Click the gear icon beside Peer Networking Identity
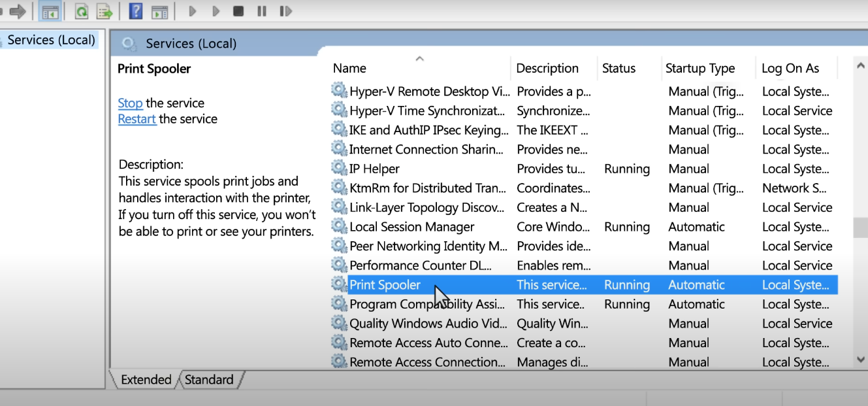 [339, 245]
